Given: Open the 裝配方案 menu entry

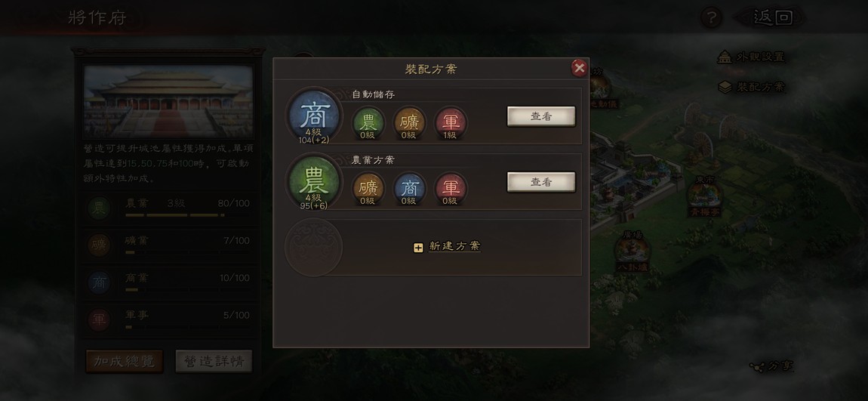Looking at the screenshot, I should 751,87.
